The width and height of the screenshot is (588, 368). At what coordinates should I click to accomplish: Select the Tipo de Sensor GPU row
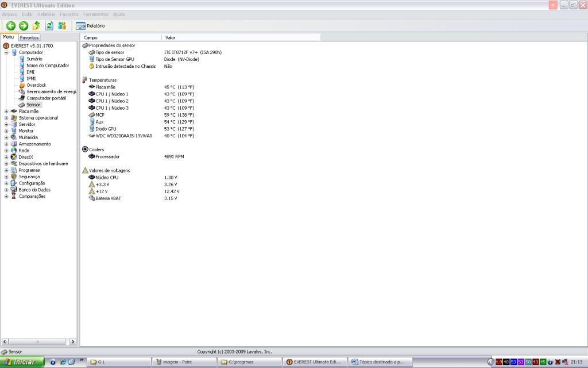[144, 59]
